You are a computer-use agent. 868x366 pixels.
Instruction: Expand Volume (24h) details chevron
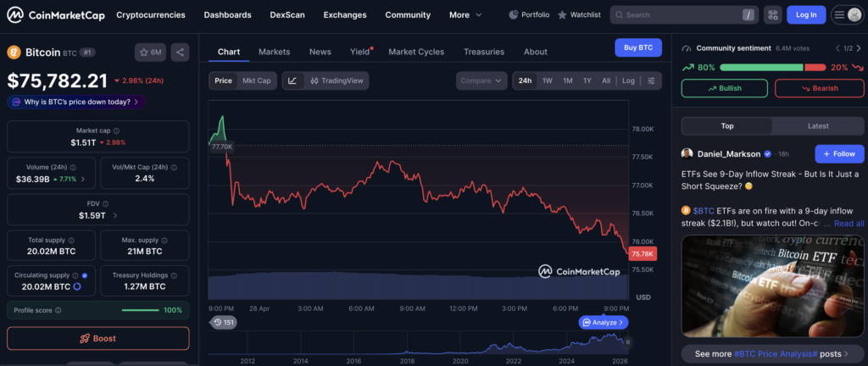(x=83, y=179)
